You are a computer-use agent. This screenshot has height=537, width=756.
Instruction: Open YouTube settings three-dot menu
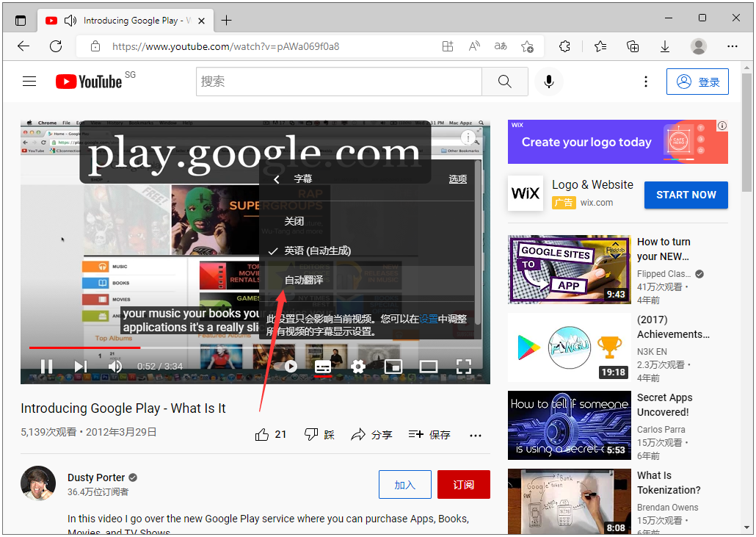point(646,82)
